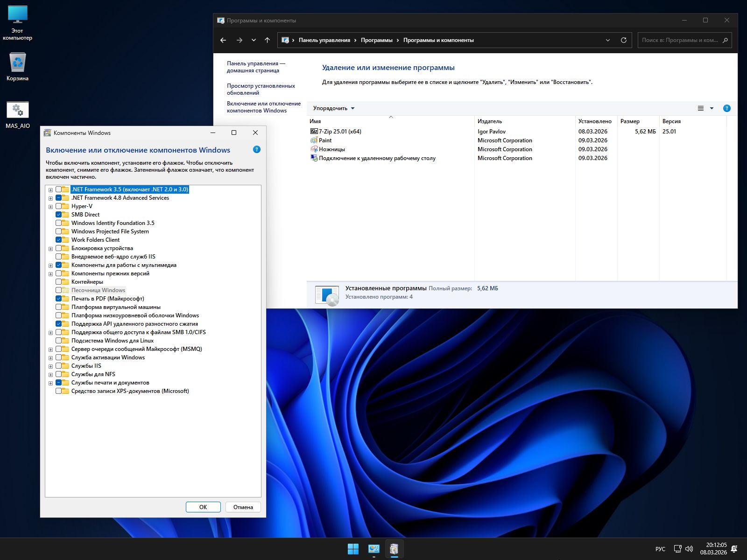747x560 pixels.
Task: Open the Recycle Bin (Корзина) desktop icon
Action: (x=18, y=63)
